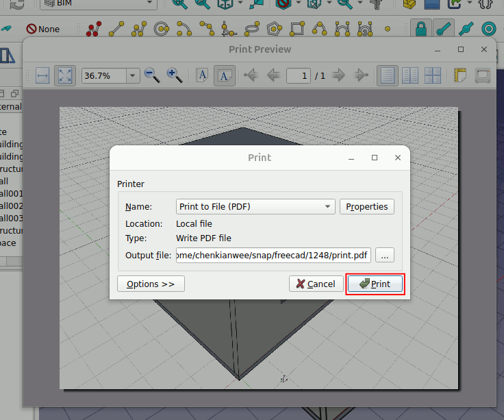Open Page Setup from preview toolbar
Viewport: 504px width, 420px height.
point(460,75)
